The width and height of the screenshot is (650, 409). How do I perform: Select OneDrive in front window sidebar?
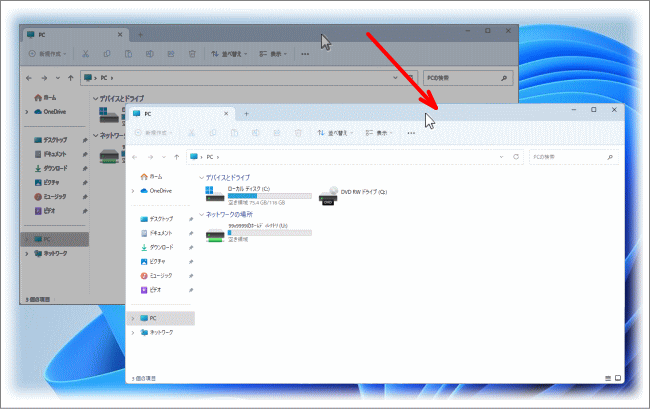click(x=156, y=191)
